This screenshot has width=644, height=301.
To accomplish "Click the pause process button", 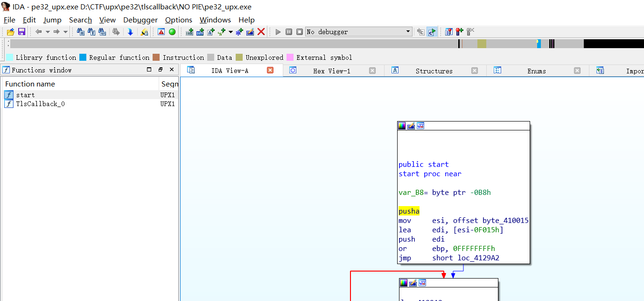I will click(289, 32).
